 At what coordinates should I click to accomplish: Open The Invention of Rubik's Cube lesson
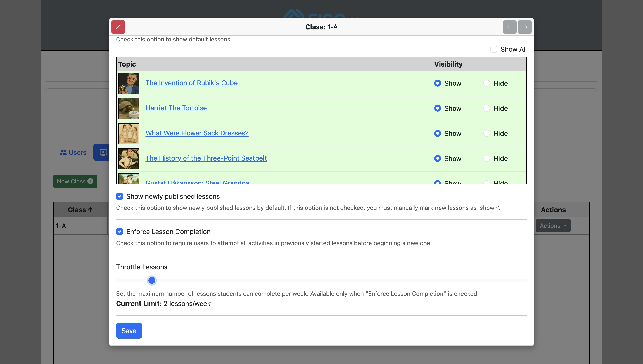pos(192,83)
